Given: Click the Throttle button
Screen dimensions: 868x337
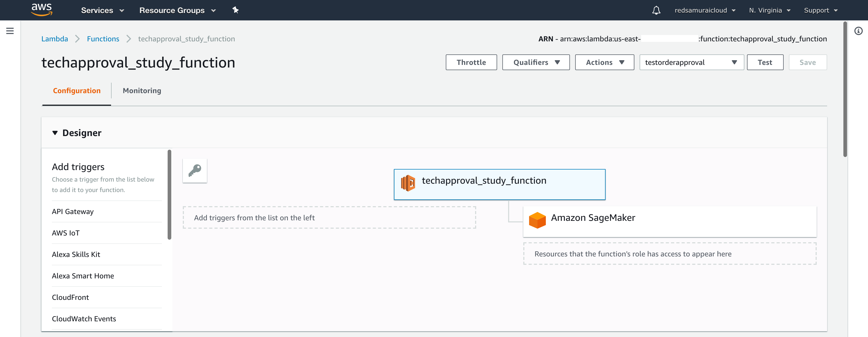Looking at the screenshot, I should (471, 62).
